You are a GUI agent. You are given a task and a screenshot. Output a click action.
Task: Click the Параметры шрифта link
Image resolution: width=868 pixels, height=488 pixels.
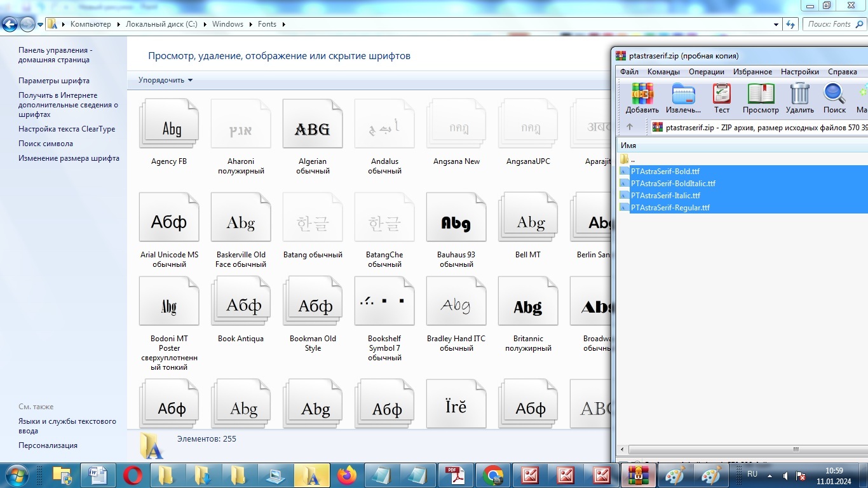pos(54,81)
